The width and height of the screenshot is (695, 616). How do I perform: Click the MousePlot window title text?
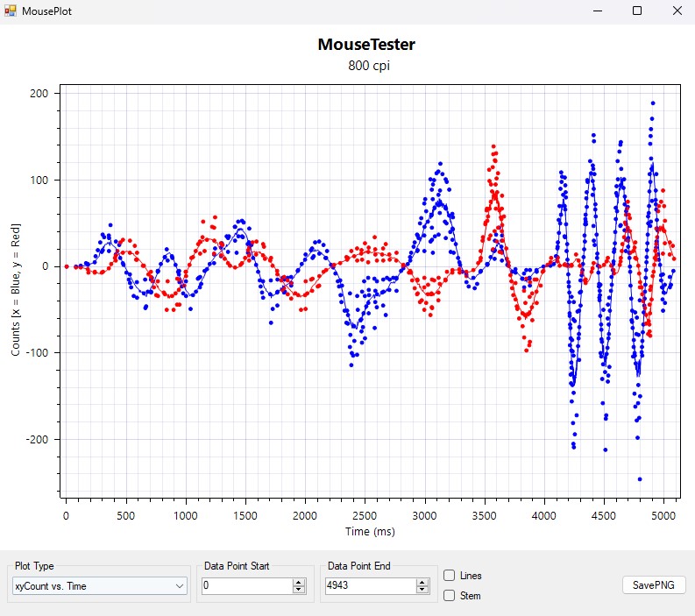pyautogui.click(x=53, y=11)
